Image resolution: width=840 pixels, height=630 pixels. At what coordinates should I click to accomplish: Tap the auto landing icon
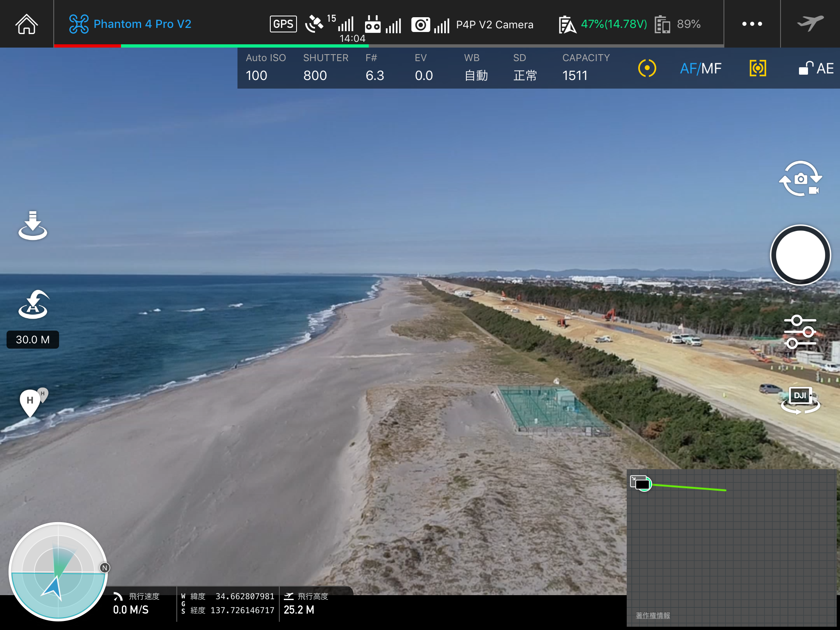click(x=33, y=225)
